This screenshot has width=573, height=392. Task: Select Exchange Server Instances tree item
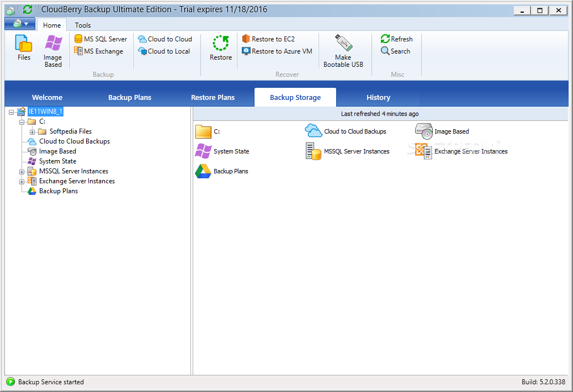[x=77, y=181]
